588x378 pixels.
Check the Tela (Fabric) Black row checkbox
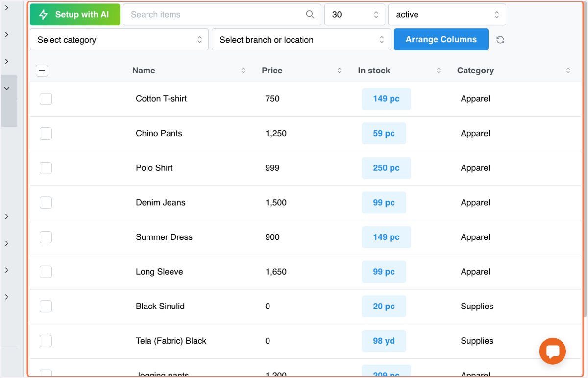coord(46,341)
